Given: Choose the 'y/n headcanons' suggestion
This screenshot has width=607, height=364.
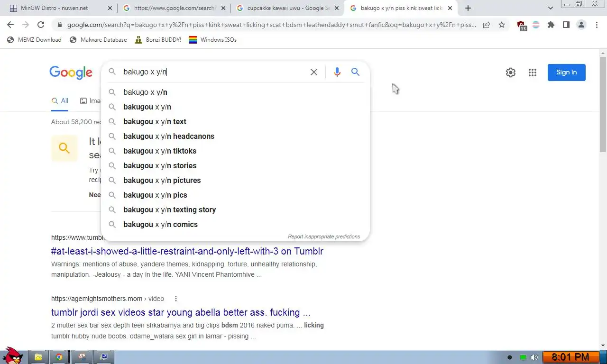Looking at the screenshot, I should pyautogui.click(x=235, y=136).
